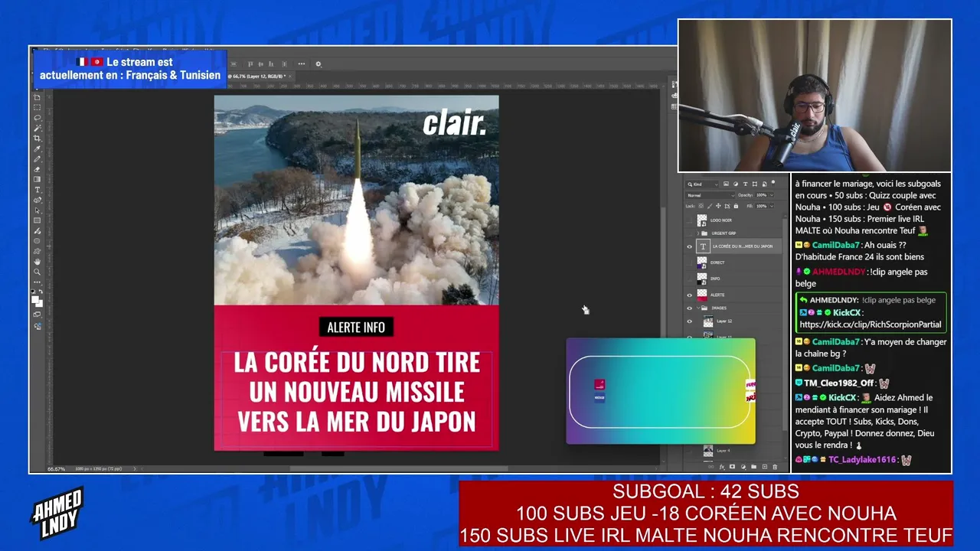Hide the IMAGES group
Screen dimensions: 980x551
(x=689, y=308)
